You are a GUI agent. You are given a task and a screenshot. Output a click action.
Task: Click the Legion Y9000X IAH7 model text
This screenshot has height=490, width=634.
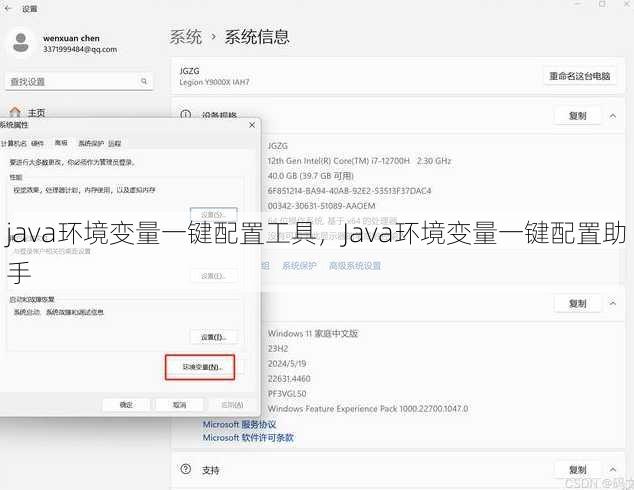[x=214, y=82]
